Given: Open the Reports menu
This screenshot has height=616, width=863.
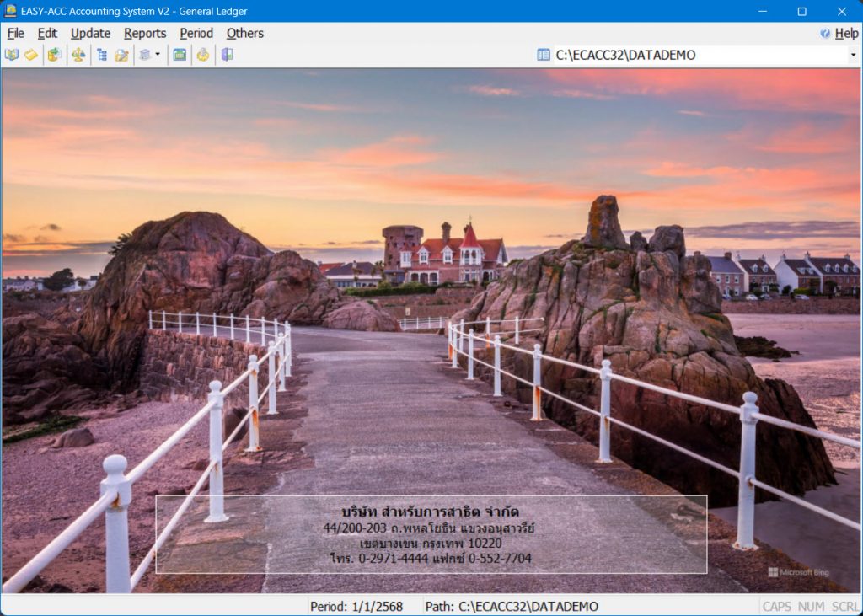Looking at the screenshot, I should 145,33.
